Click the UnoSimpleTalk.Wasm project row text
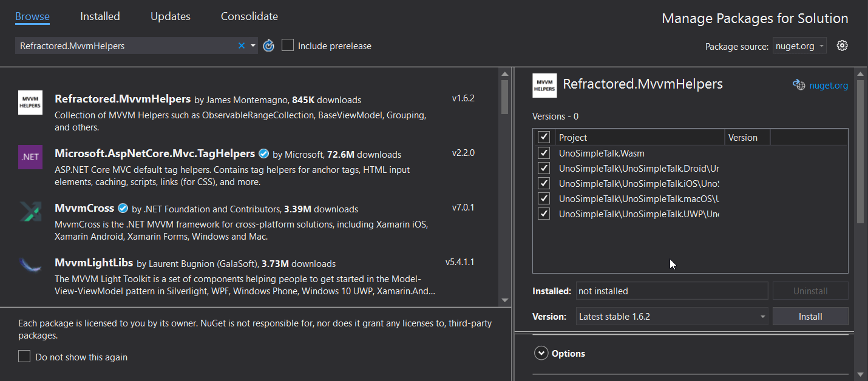868x381 pixels. point(602,153)
